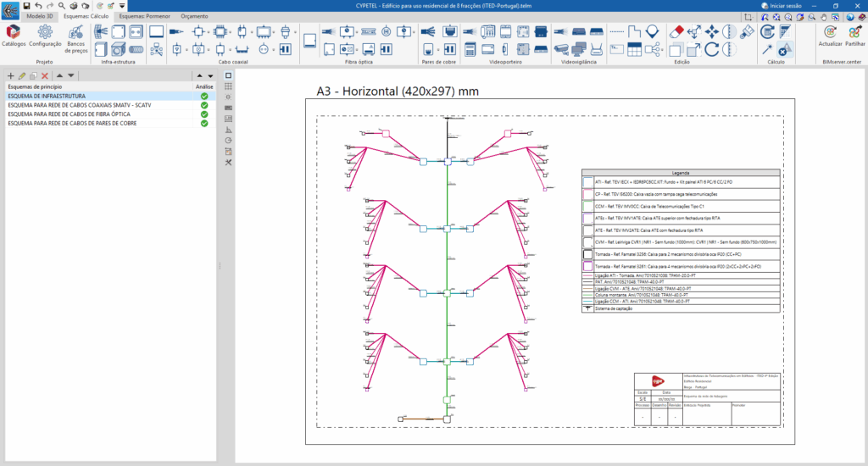Select the eraser tool in Edição group
Image resolution: width=868 pixels, height=466 pixels.
point(676,31)
